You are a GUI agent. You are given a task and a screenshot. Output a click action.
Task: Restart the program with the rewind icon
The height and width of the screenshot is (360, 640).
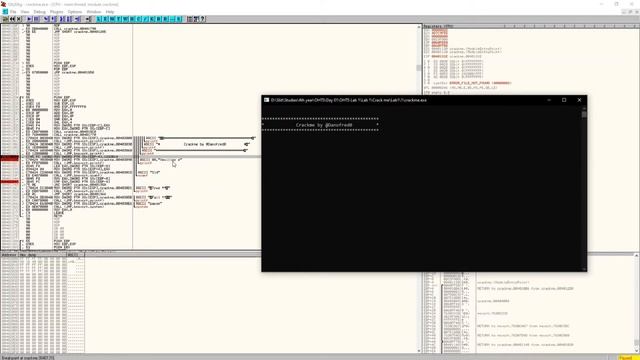pos(12,19)
